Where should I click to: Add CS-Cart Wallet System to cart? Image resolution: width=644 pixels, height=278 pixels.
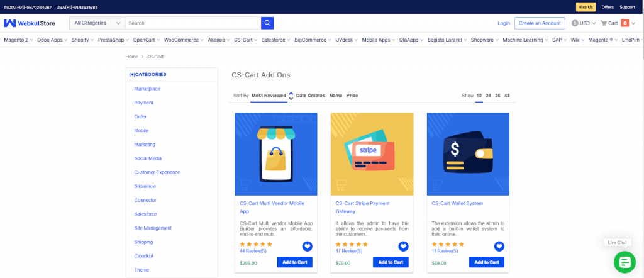tap(486, 262)
